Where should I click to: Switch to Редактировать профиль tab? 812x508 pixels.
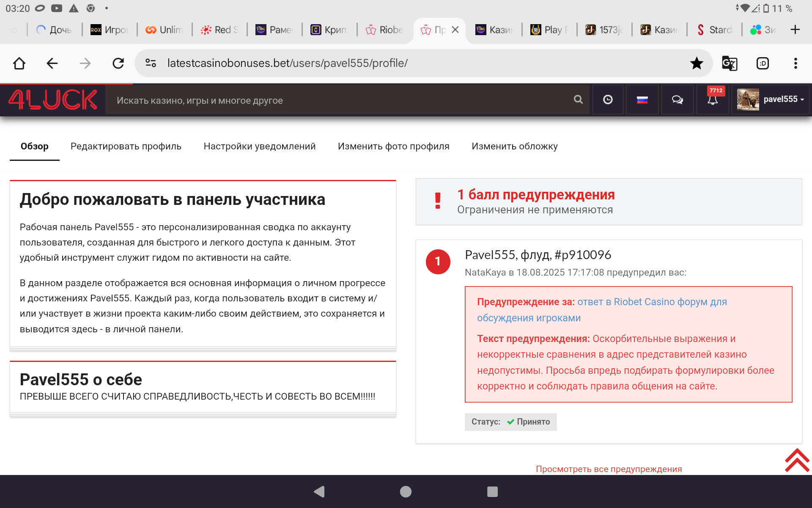tap(126, 146)
